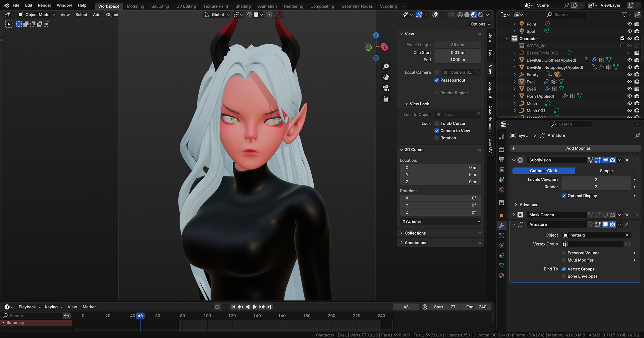Switch to the Shading workspace tab

(x=243, y=6)
